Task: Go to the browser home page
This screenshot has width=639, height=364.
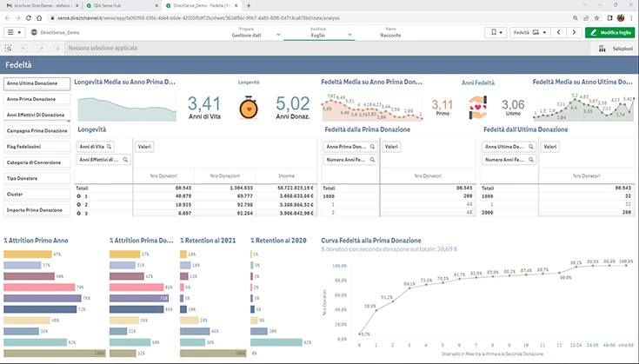Action: click(x=39, y=18)
